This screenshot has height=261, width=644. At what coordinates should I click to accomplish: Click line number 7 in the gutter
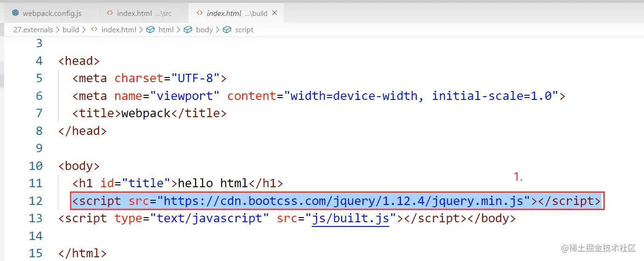point(39,113)
